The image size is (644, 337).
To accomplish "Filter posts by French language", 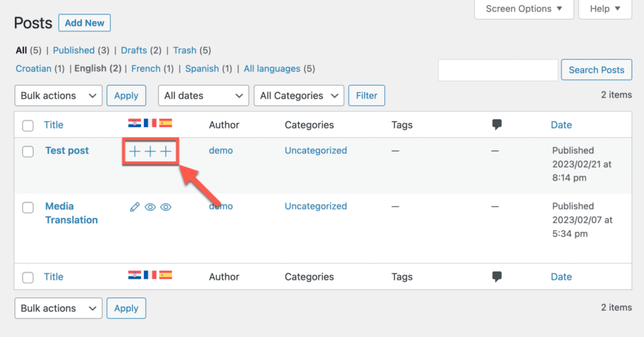I will coord(146,69).
